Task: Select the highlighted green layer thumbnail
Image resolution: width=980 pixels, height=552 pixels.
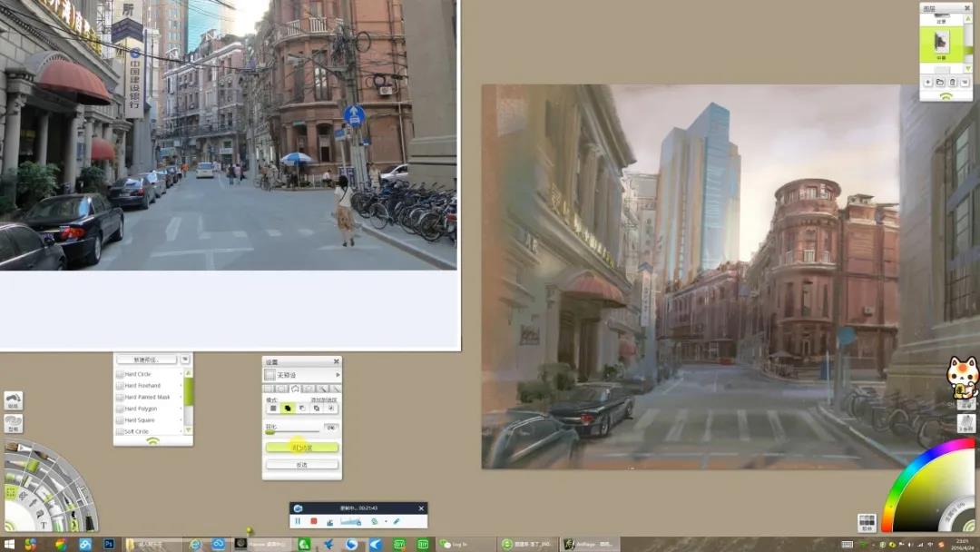Action: (941, 43)
